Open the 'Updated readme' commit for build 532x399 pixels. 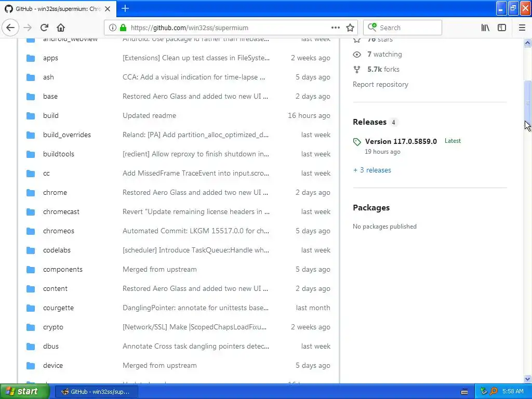[x=149, y=115]
